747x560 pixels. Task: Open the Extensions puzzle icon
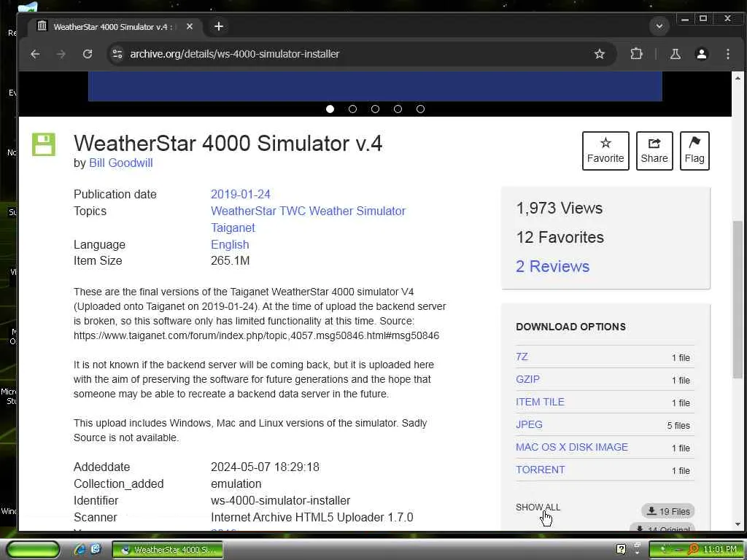click(636, 54)
